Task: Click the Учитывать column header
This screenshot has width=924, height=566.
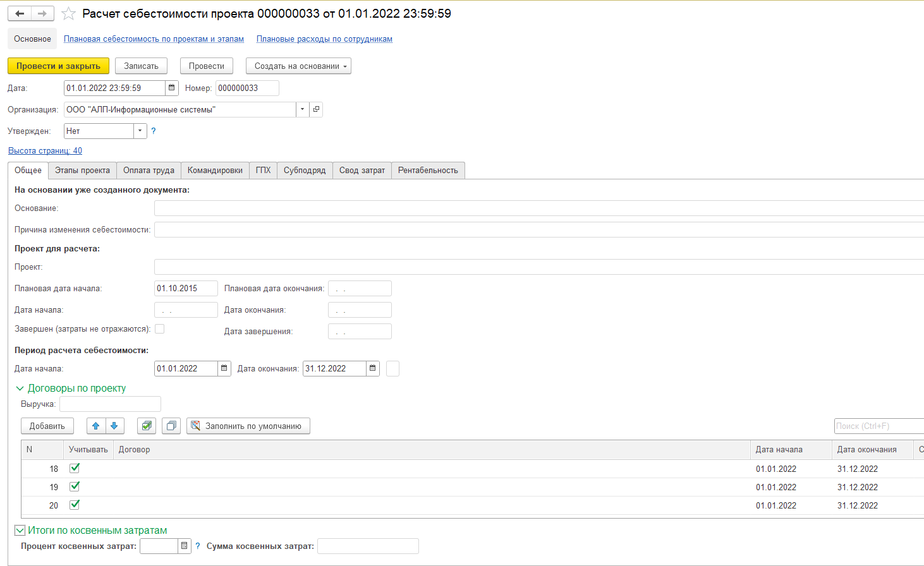Action: coord(88,450)
